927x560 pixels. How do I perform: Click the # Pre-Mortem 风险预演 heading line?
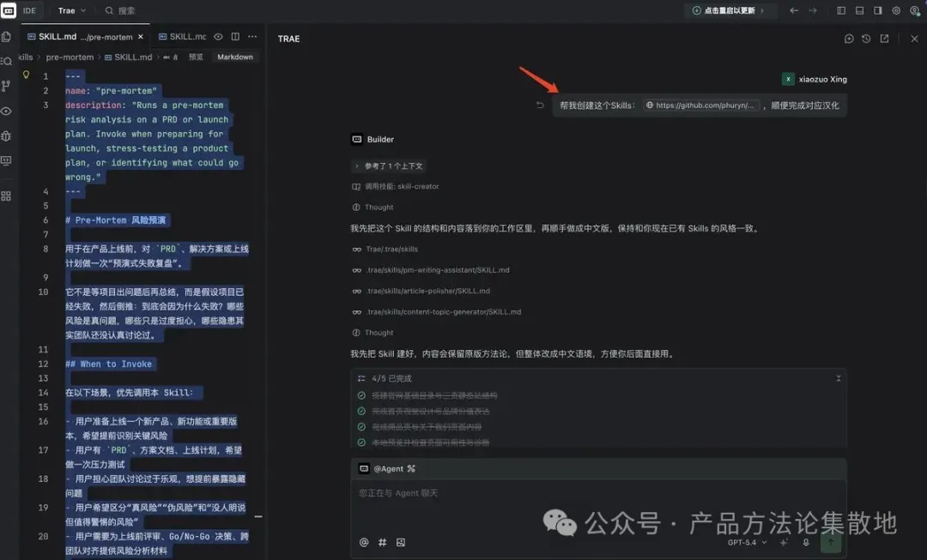click(117, 220)
